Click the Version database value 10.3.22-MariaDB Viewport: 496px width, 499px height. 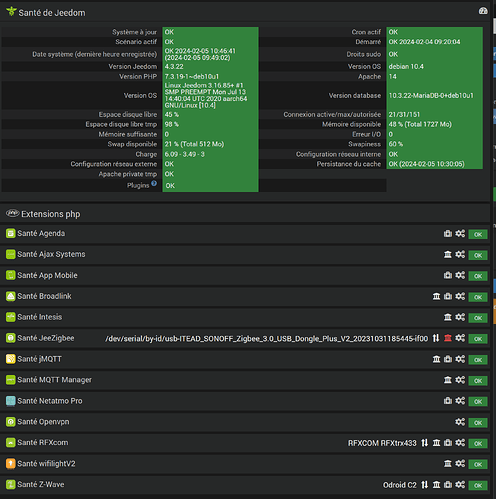(431, 95)
